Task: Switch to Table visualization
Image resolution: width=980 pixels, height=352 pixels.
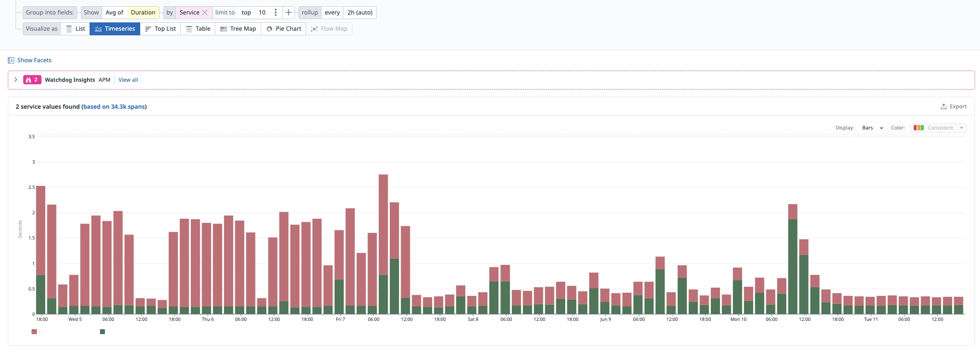Action: [x=198, y=29]
